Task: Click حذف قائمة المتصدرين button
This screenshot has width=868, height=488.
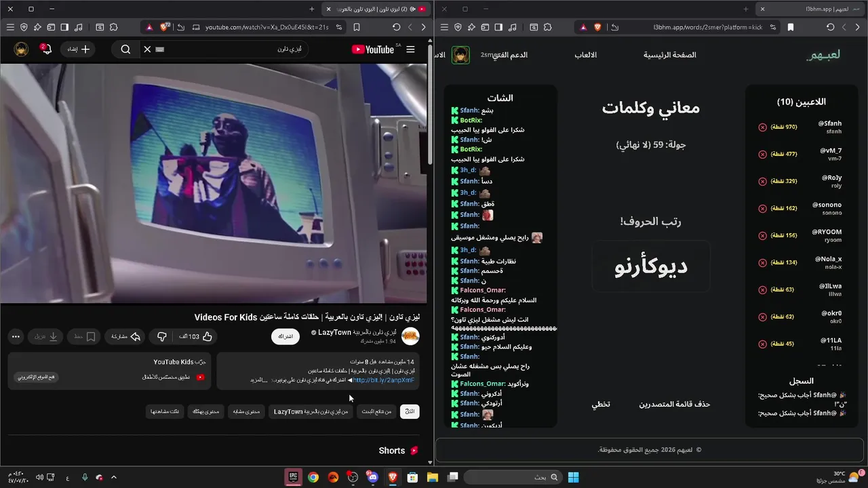Action: (x=675, y=404)
